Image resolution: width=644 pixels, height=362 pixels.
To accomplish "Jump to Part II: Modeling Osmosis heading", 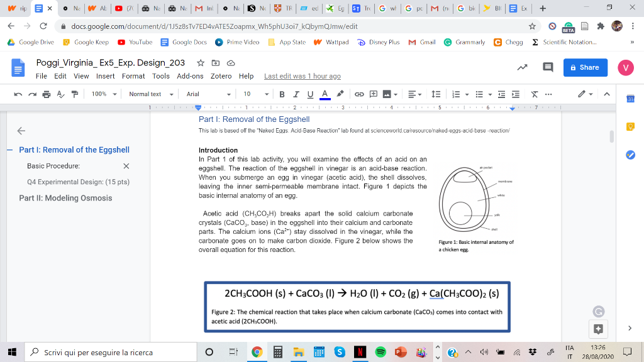I will pyautogui.click(x=65, y=198).
